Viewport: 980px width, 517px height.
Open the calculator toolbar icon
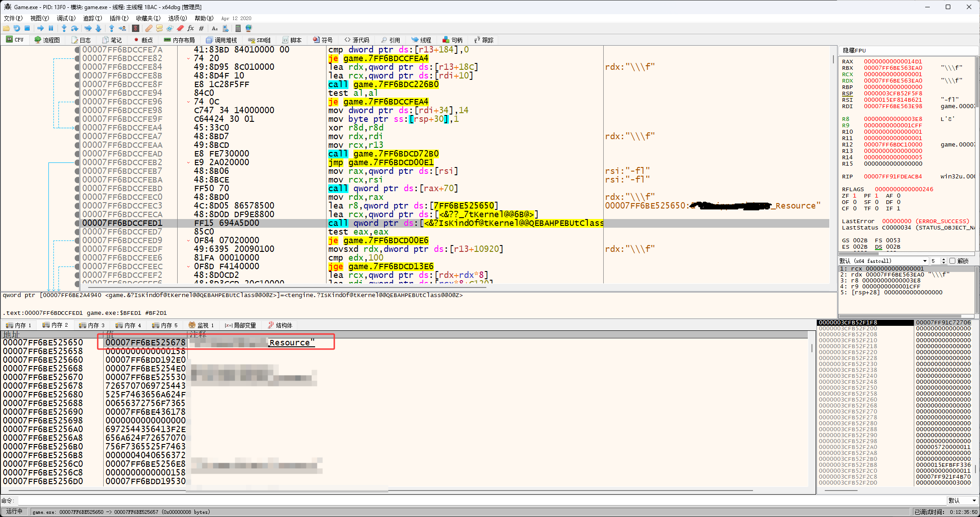(x=238, y=28)
